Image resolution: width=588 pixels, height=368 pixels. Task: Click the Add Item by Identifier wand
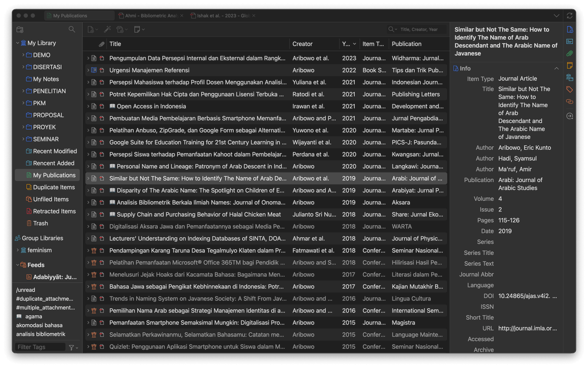point(107,29)
